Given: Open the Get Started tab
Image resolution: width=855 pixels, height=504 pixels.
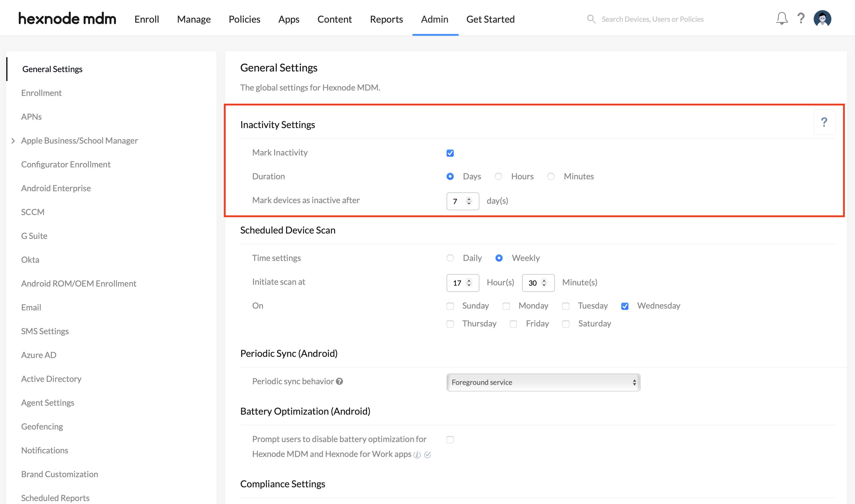Looking at the screenshot, I should click(490, 19).
